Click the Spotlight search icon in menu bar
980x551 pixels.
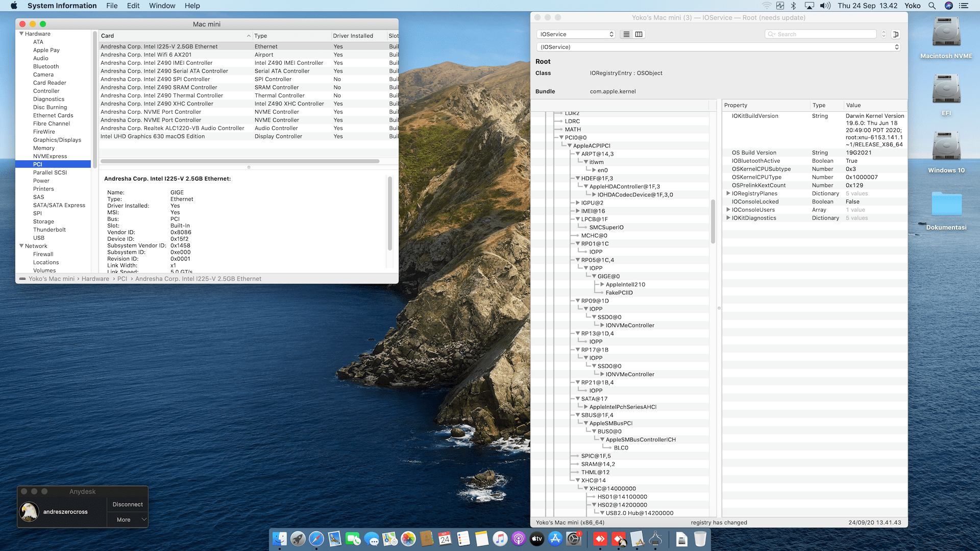[x=932, y=6]
